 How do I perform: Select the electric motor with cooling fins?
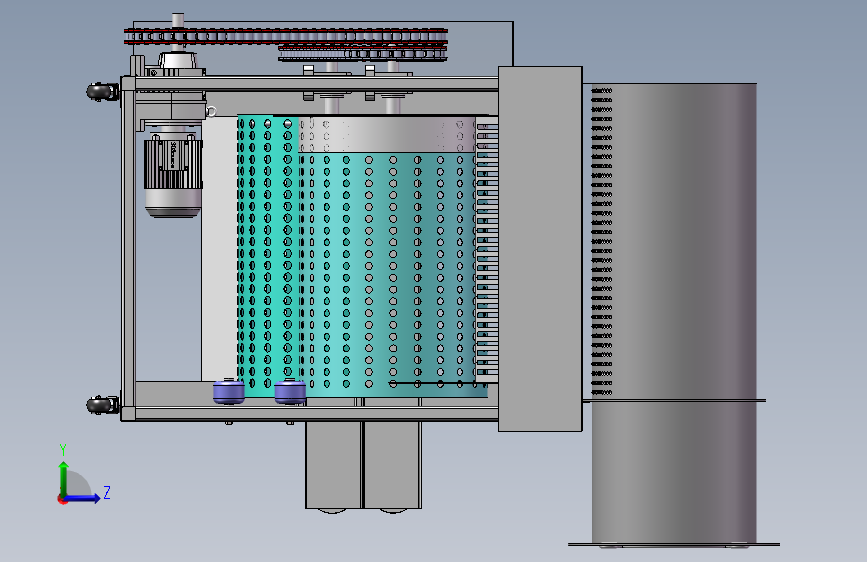[173, 176]
